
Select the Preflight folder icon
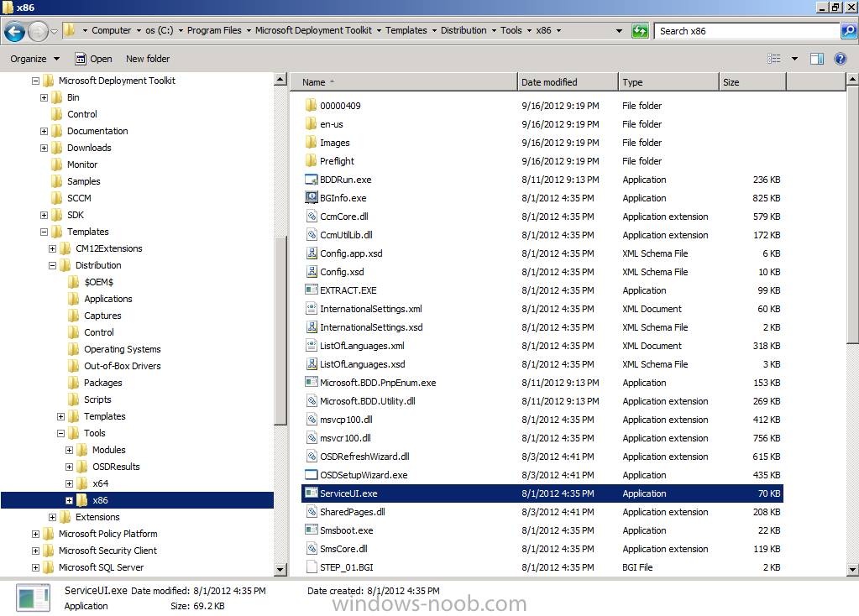pos(311,160)
